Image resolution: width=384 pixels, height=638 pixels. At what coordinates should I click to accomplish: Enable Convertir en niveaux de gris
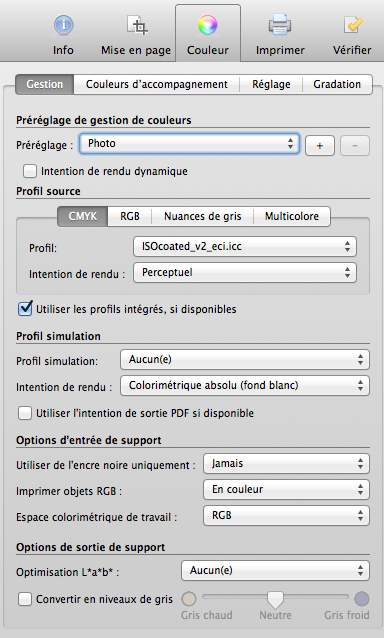pos(25,599)
